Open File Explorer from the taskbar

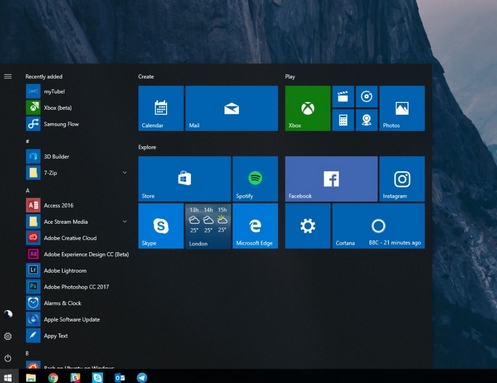click(31, 377)
